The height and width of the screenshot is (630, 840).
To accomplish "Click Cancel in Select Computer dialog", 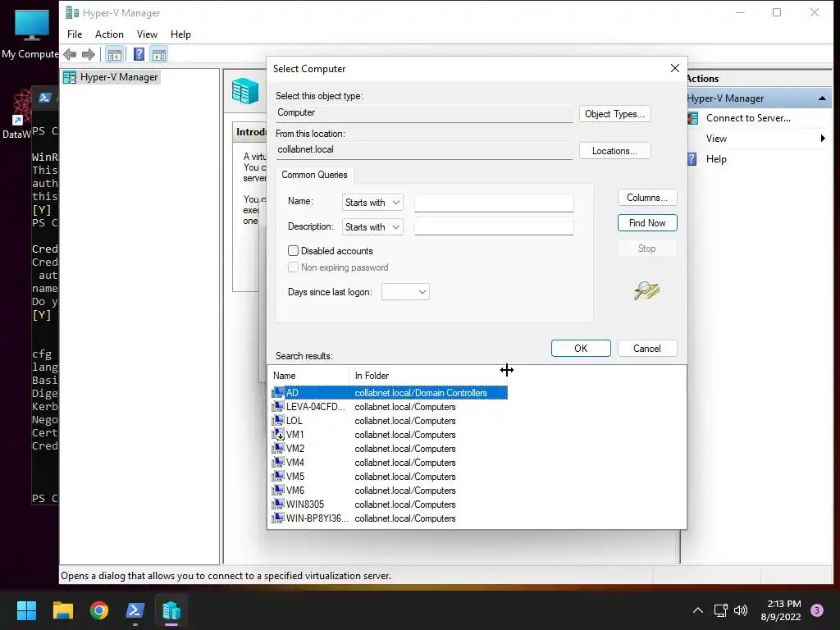I will tap(647, 348).
